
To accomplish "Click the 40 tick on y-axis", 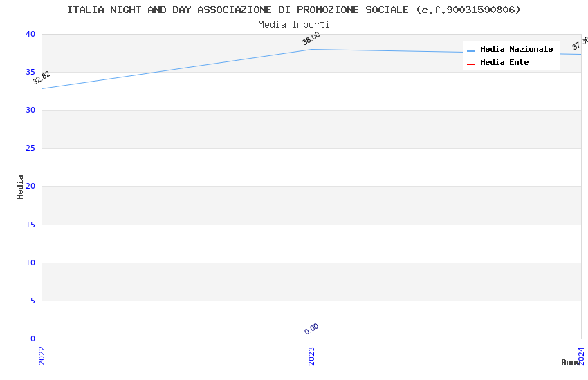I will (30, 35).
